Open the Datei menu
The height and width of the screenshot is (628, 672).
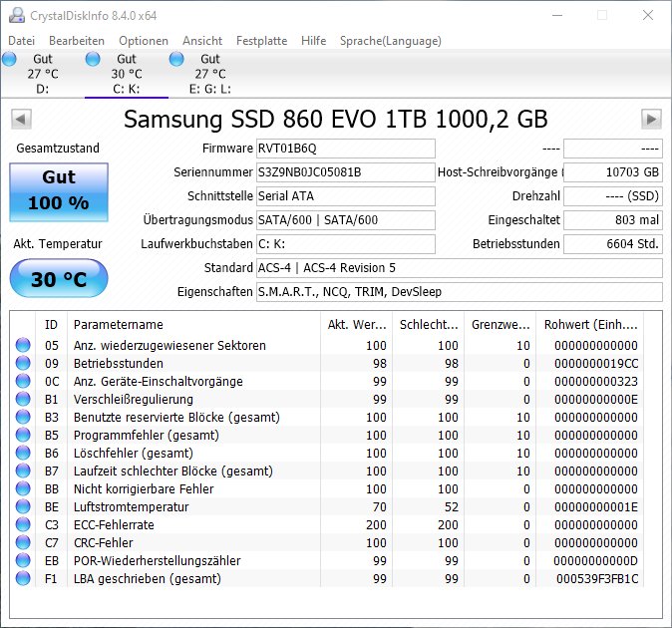tap(21, 41)
